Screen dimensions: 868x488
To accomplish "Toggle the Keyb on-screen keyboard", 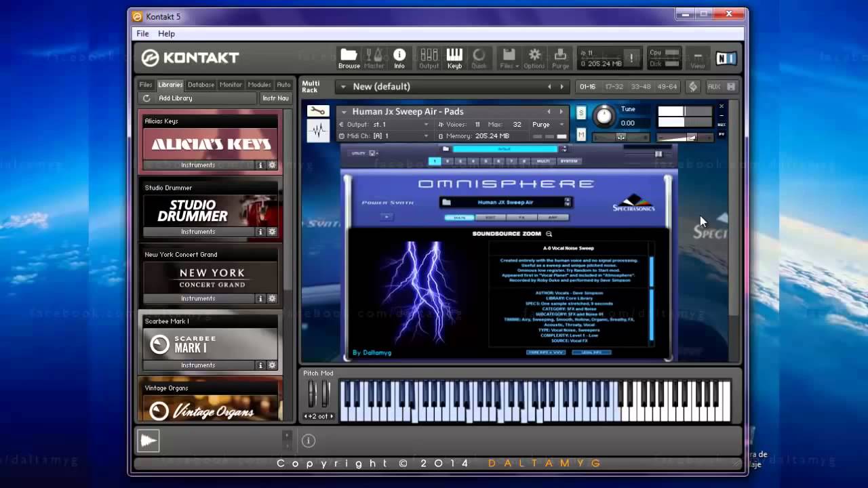I will point(454,58).
